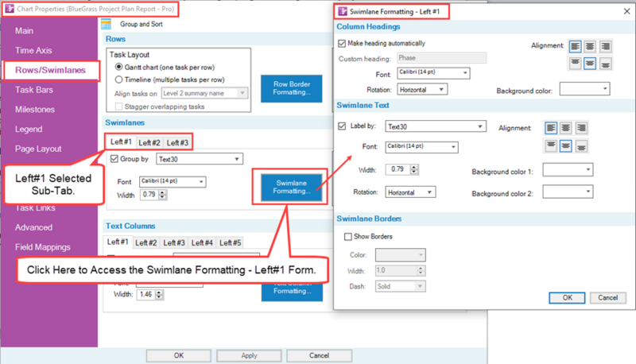
Task: Open the Page Layout section
Action: click(x=38, y=149)
